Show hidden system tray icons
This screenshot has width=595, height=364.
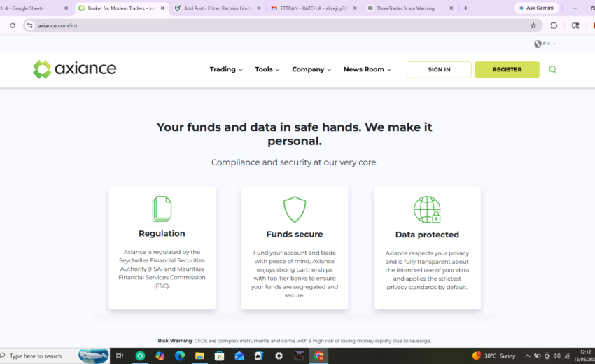coord(528,356)
